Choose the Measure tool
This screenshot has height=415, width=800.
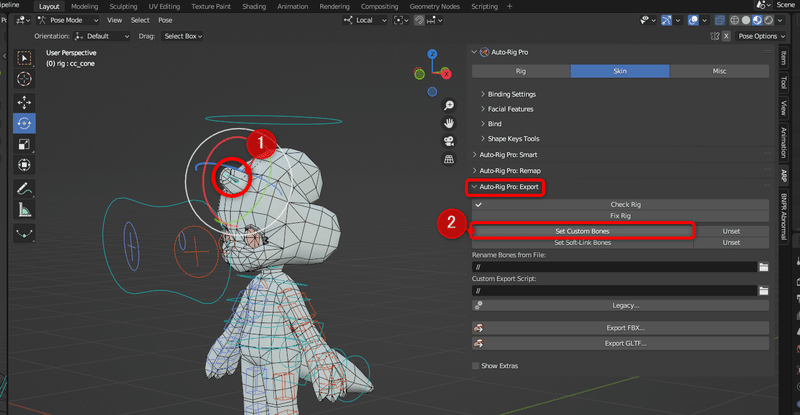[24, 209]
